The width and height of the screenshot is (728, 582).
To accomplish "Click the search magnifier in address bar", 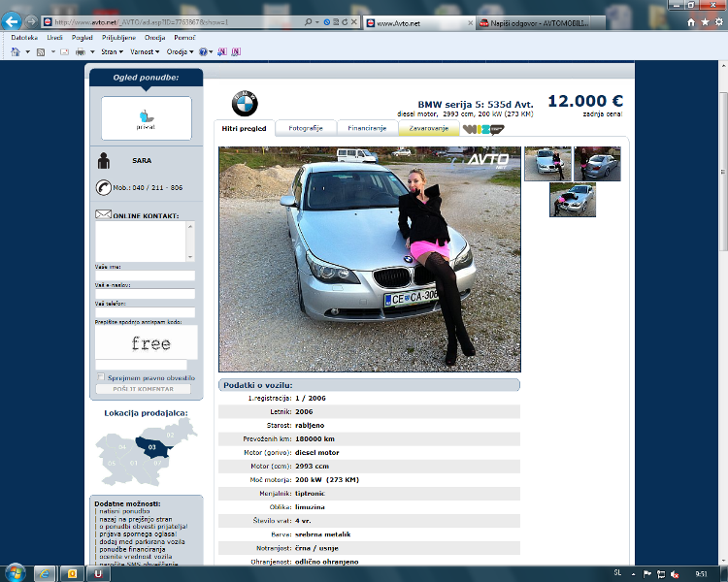I will coord(308,21).
